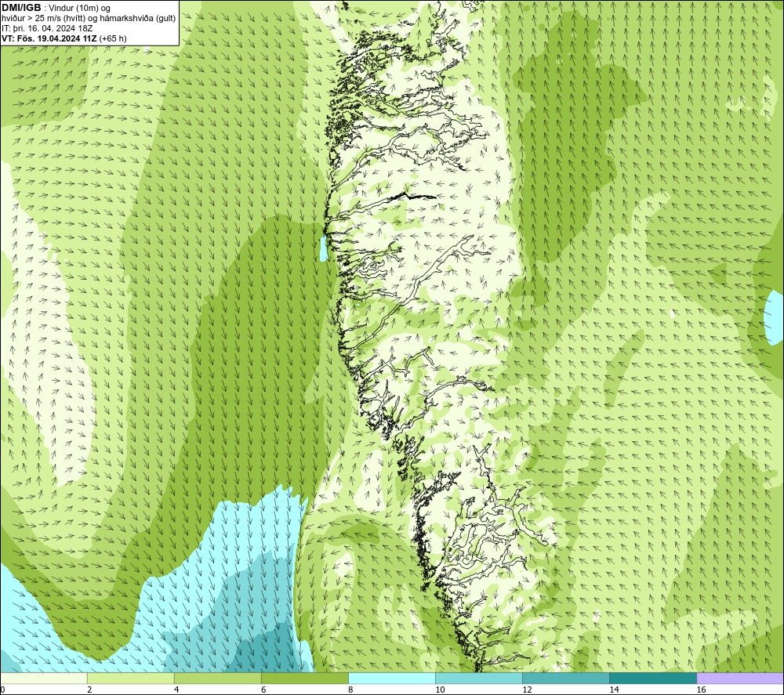The image size is (784, 695).
Task: Click the 14–16 m/s dark teal swatch
Action: pyautogui.click(x=653, y=679)
